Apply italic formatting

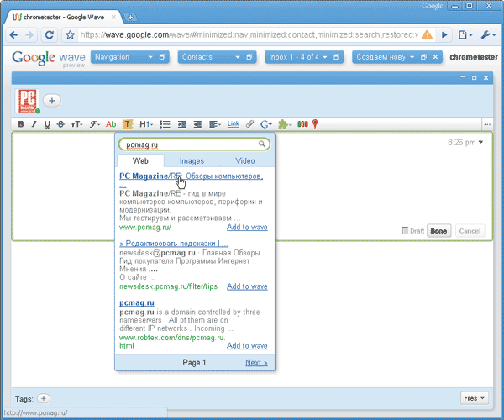34,124
